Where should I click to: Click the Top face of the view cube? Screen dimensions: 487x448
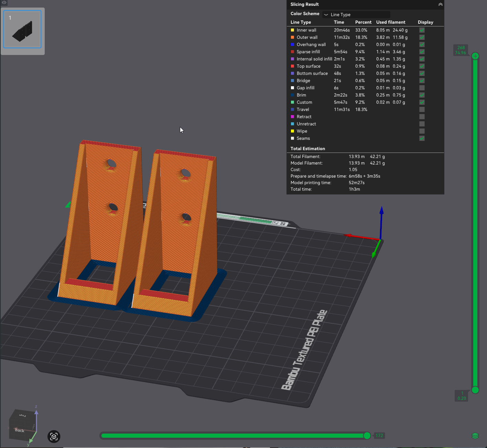pyautogui.click(x=23, y=415)
